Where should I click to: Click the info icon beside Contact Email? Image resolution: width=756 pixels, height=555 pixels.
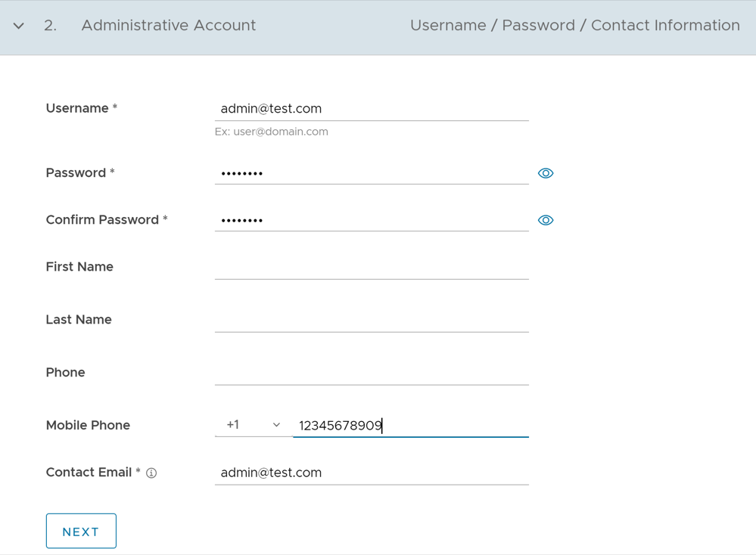tap(151, 473)
